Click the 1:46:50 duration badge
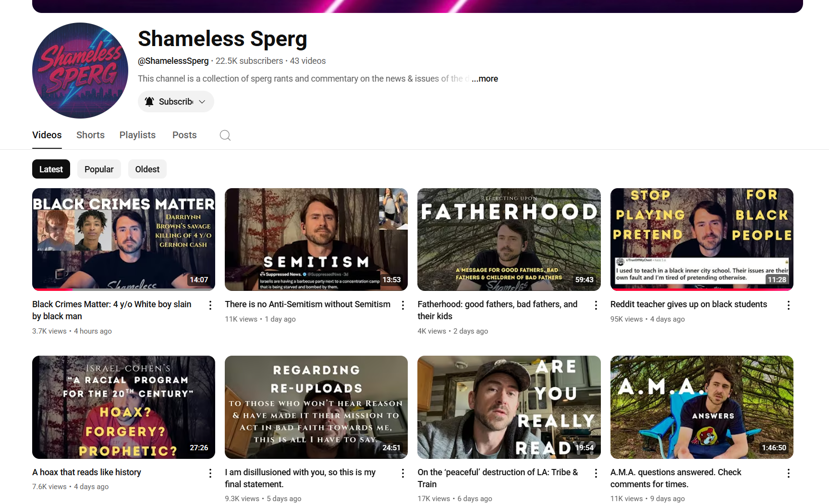This screenshot has width=829, height=504. 774,448
